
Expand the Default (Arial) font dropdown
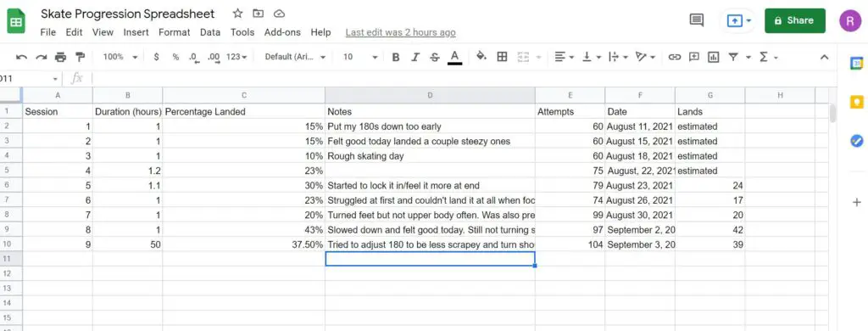tap(295, 57)
